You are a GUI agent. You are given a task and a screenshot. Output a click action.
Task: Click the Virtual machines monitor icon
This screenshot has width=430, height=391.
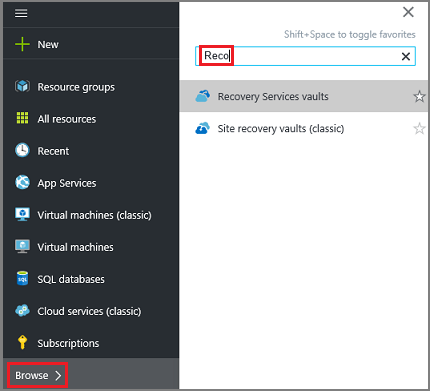point(22,246)
